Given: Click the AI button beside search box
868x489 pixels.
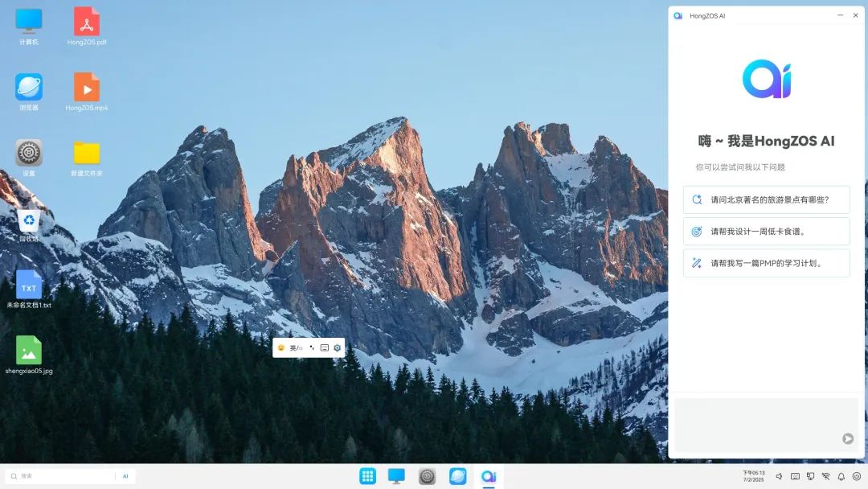Looking at the screenshot, I should [125, 476].
